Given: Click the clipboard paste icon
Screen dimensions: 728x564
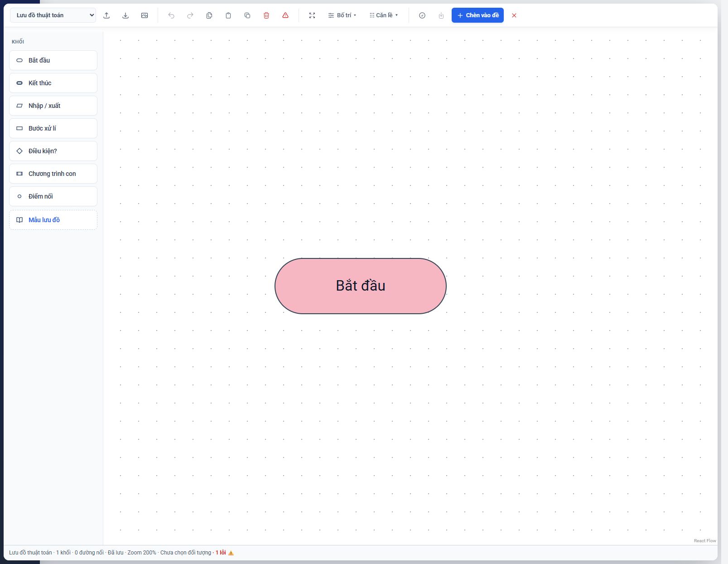Looking at the screenshot, I should coord(228,15).
